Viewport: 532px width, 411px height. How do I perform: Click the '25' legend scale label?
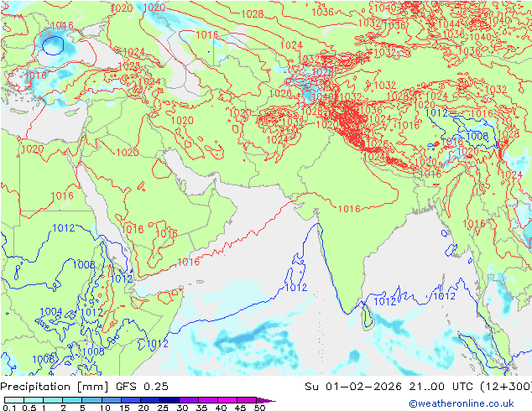coord(163,408)
